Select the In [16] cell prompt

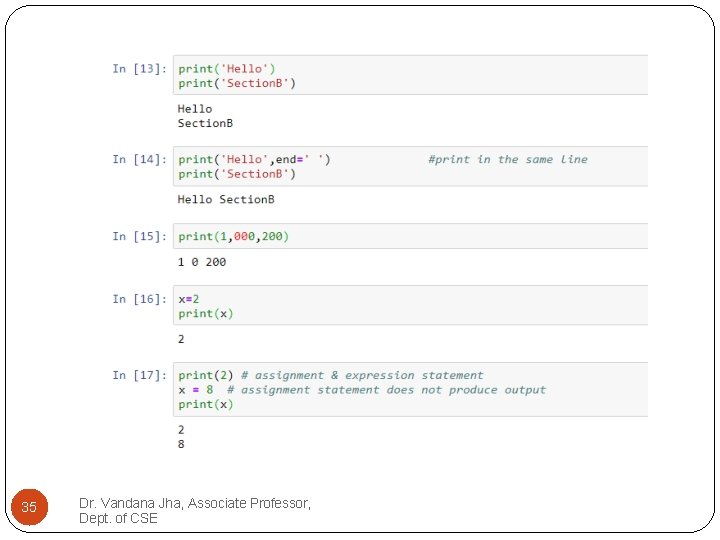tap(139, 299)
